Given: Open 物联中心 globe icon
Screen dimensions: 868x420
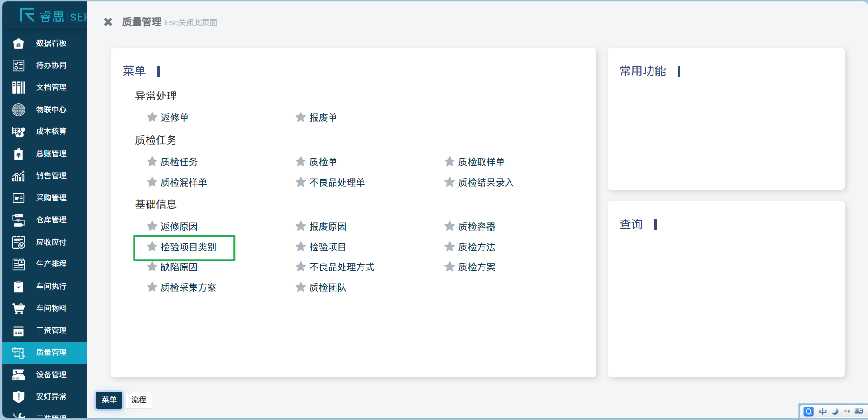Looking at the screenshot, I should coord(19,110).
